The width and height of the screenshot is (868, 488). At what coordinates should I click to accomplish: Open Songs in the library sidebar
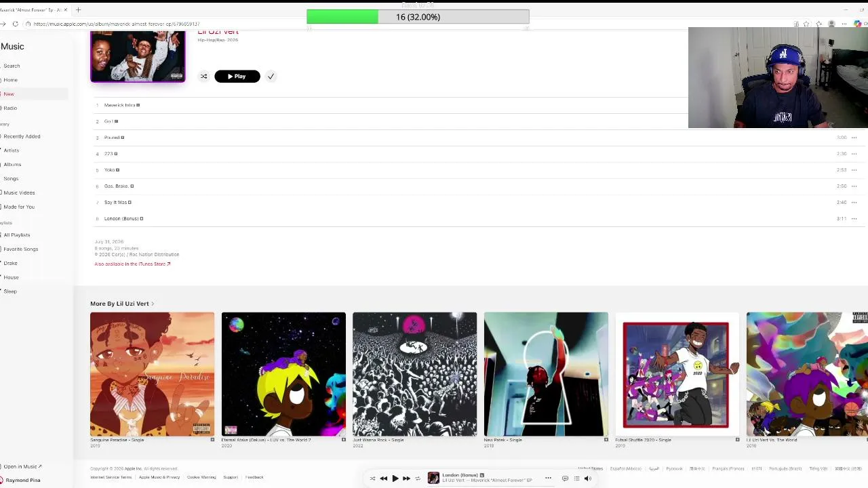tap(11, 179)
